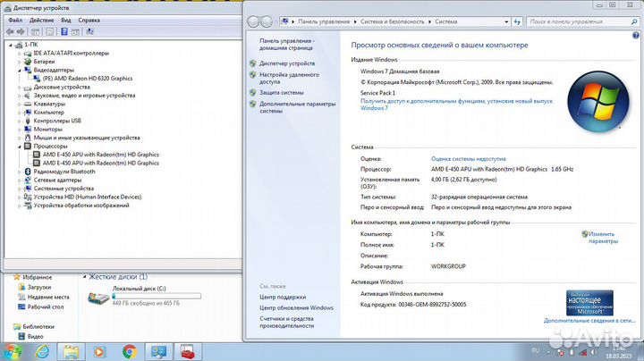This screenshot has height=361, width=644.
Task: Expand Дисковые устройства node
Action: click(x=19, y=87)
